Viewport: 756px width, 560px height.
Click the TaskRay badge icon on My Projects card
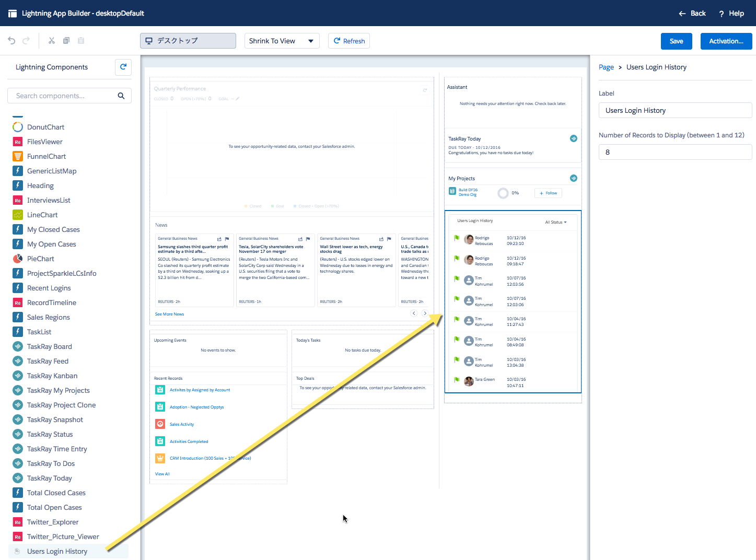point(573,178)
